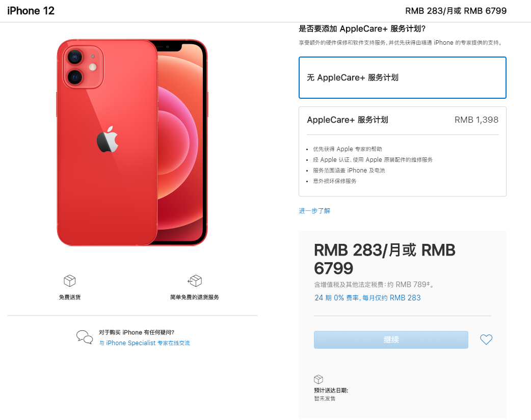Click the 免费送货 label
Viewport: 531px width, 420px height.
[x=70, y=297]
